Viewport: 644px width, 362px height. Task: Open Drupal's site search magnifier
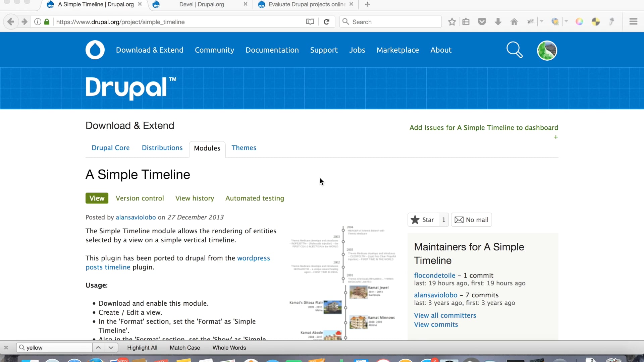coord(514,50)
